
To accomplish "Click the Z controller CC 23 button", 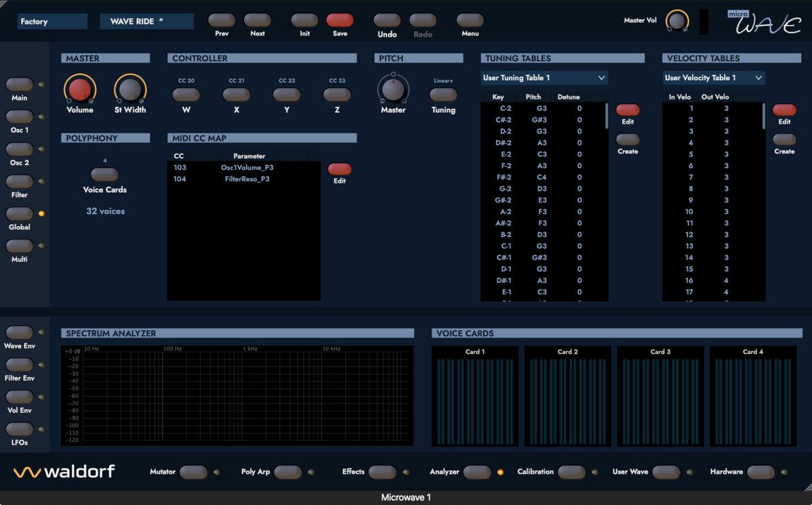I will pos(337,95).
